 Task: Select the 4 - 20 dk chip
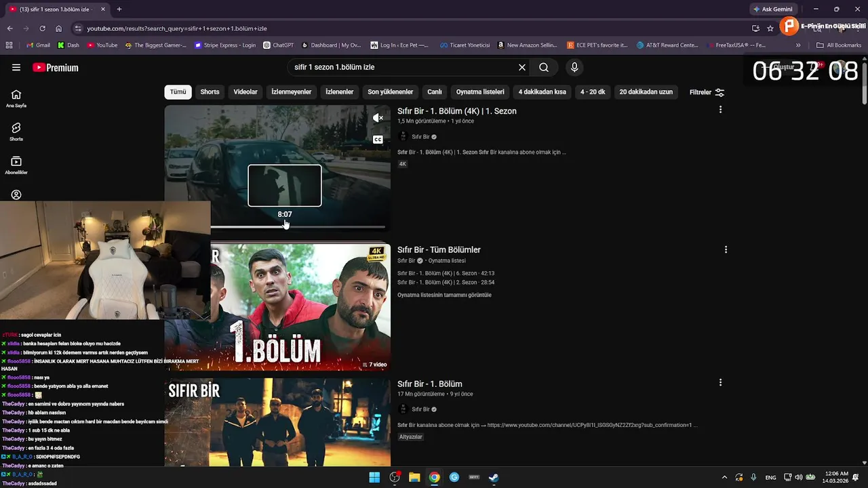593,92
